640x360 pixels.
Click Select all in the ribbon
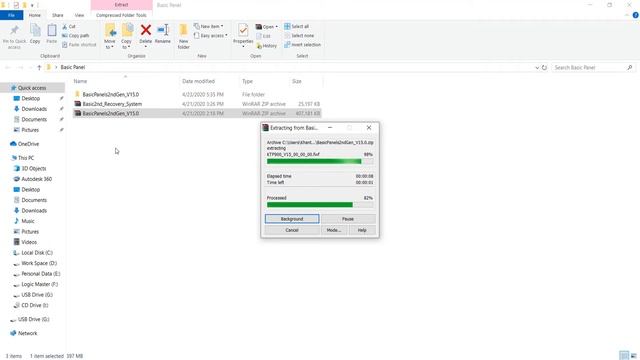[x=296, y=26]
